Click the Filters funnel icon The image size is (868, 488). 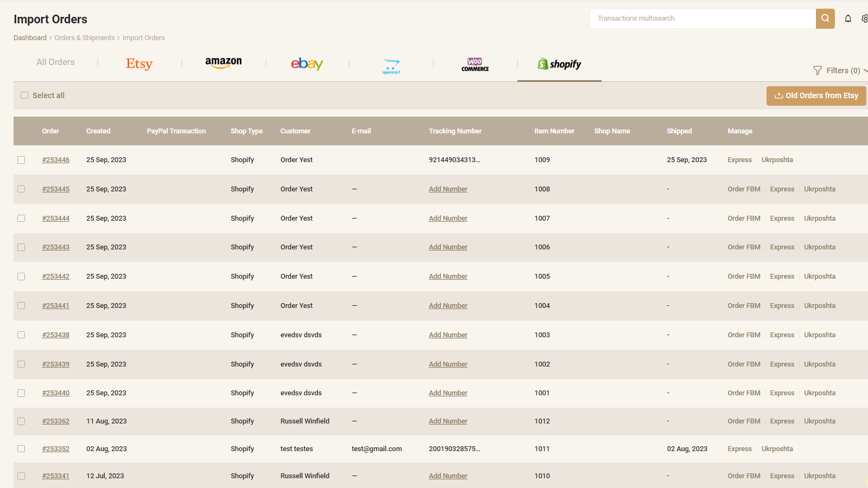[x=818, y=70]
